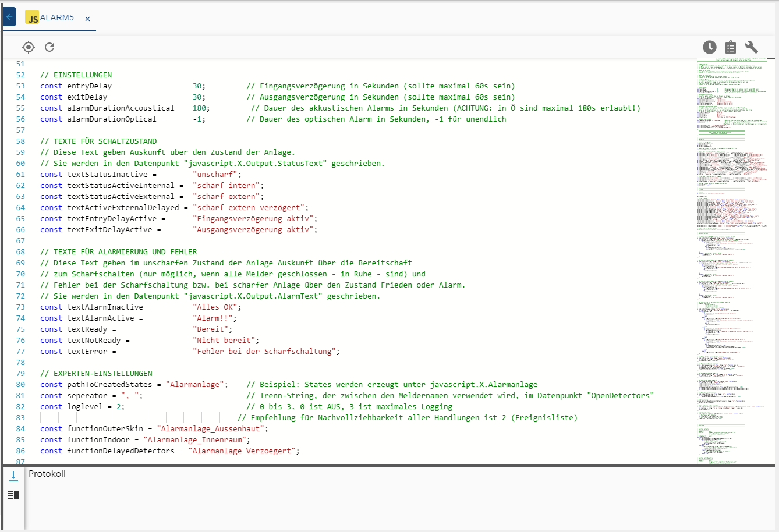This screenshot has width=779, height=532.
Task: Click the "Alarm!!" string value
Action: pos(213,318)
